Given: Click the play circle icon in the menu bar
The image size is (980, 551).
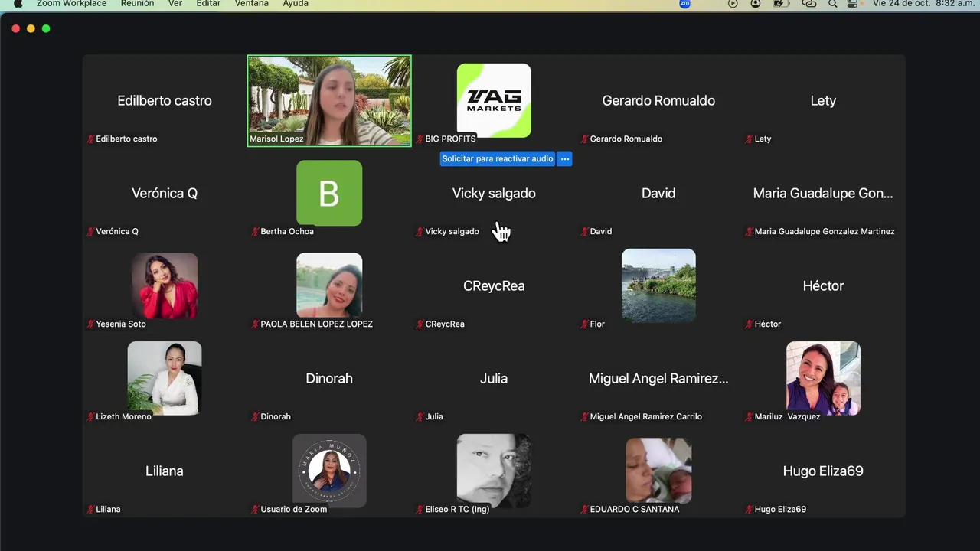Looking at the screenshot, I should click(x=733, y=4).
